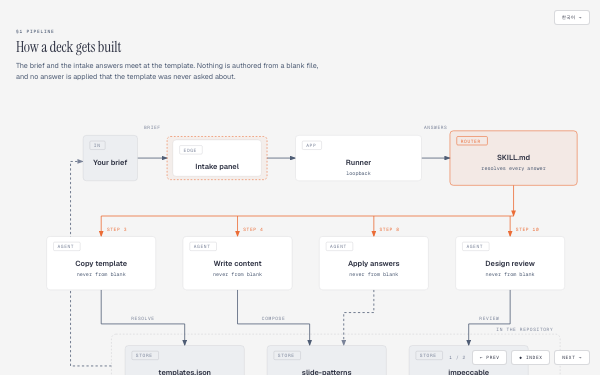Click the ANSWERS edge label
The height and width of the screenshot is (375, 600).
click(x=435, y=127)
